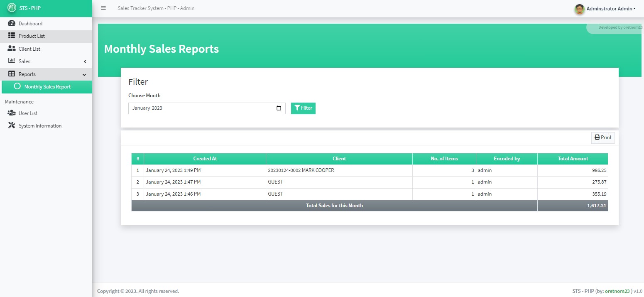Click the 20230124-0002 MARK COOPER client cell

[339, 170]
